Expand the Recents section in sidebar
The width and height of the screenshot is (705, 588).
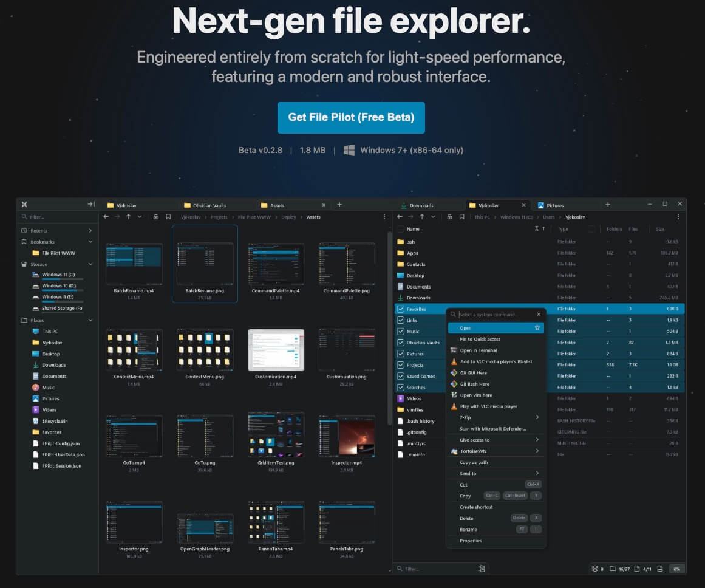click(x=90, y=231)
